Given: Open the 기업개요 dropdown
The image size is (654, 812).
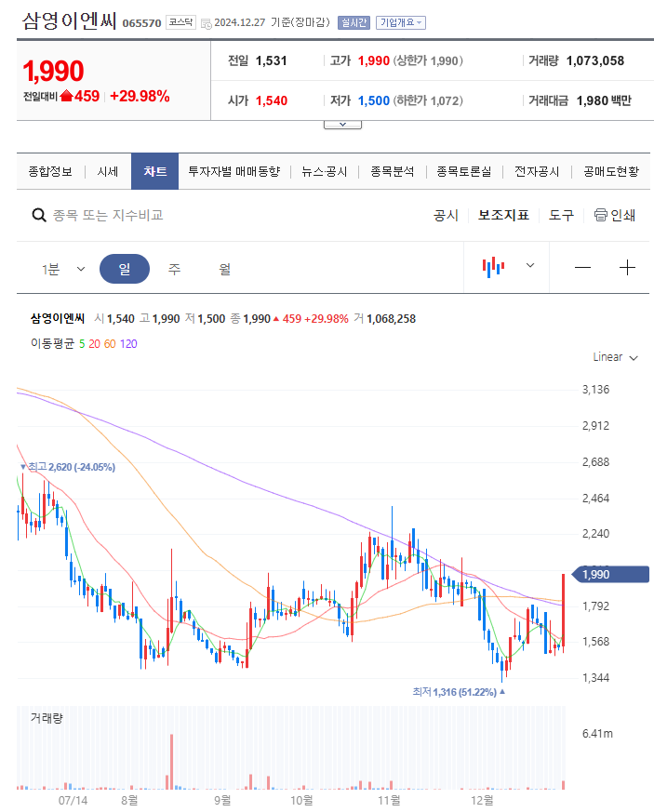Looking at the screenshot, I should click(x=401, y=22).
